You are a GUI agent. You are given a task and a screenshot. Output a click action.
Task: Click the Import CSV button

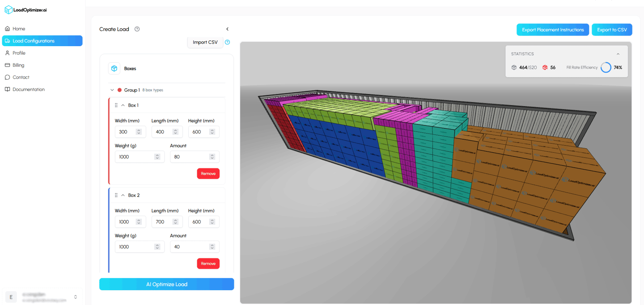tap(205, 42)
